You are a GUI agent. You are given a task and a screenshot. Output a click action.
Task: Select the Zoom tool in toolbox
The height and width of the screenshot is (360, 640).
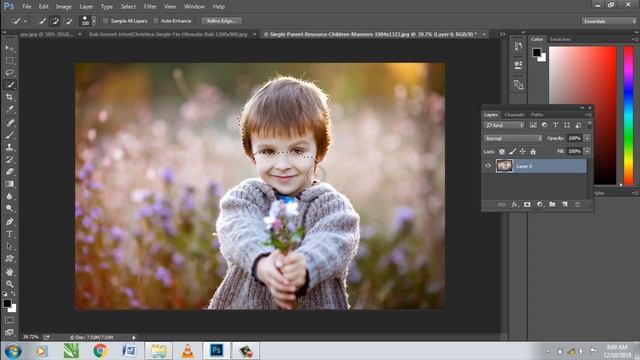(9, 284)
